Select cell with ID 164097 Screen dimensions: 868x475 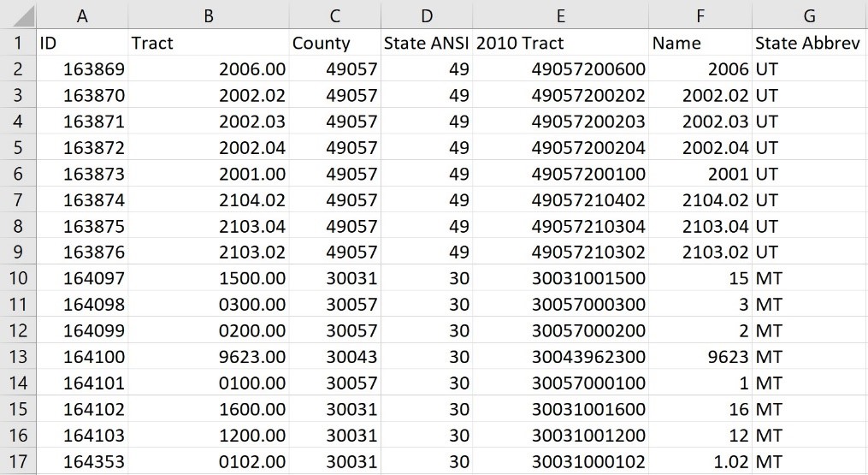click(x=82, y=278)
